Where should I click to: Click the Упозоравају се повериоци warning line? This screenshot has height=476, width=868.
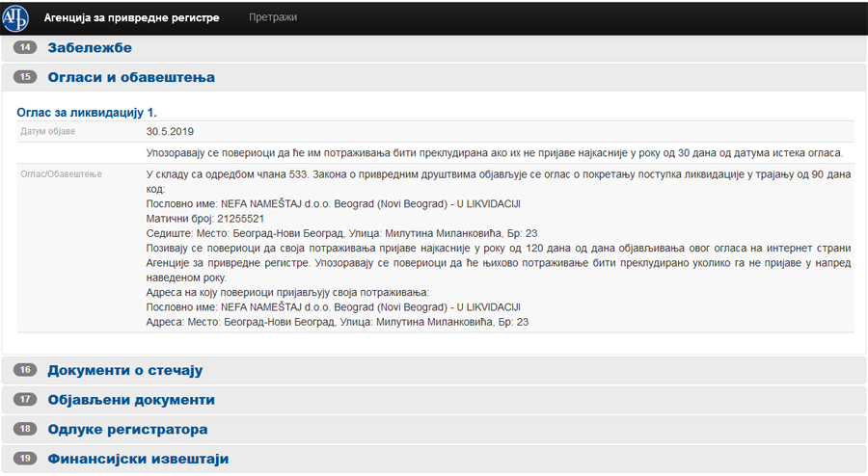pos(495,153)
